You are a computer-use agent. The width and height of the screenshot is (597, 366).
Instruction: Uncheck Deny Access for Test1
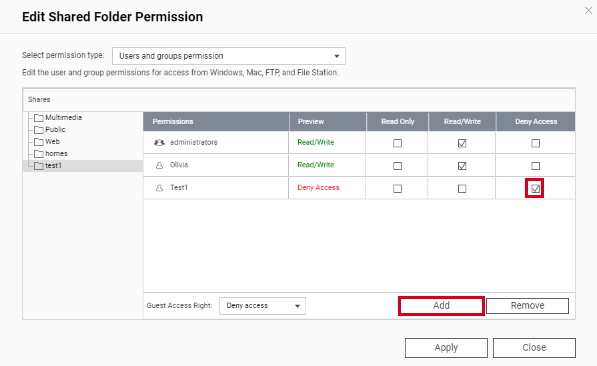click(x=535, y=189)
